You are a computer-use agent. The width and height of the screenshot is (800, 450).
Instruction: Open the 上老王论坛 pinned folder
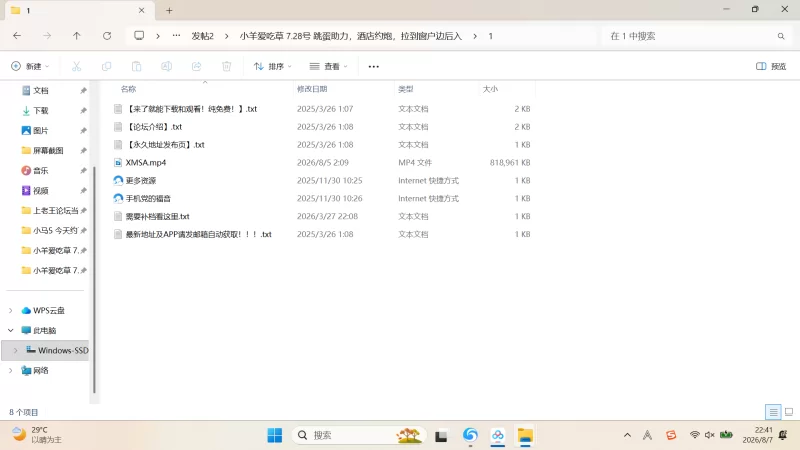coord(55,210)
